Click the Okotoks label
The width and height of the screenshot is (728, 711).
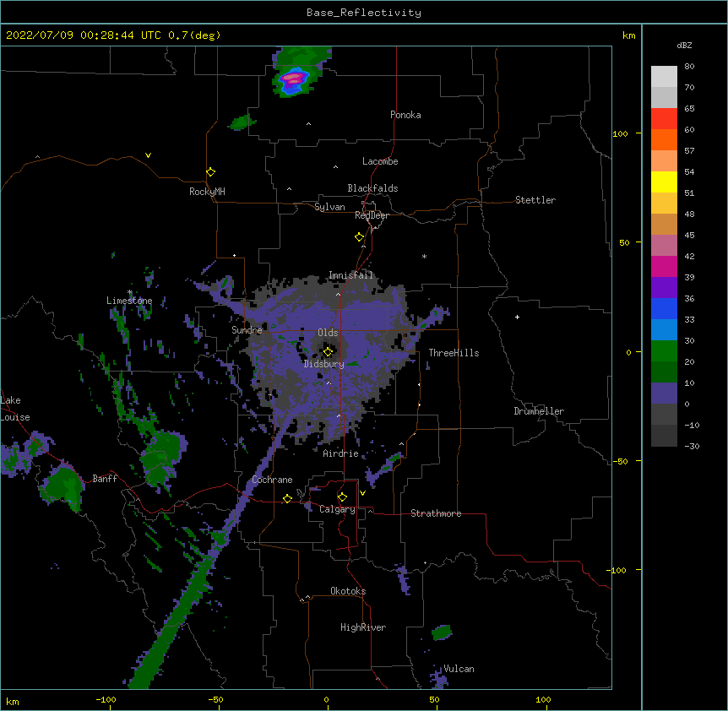pyautogui.click(x=348, y=591)
